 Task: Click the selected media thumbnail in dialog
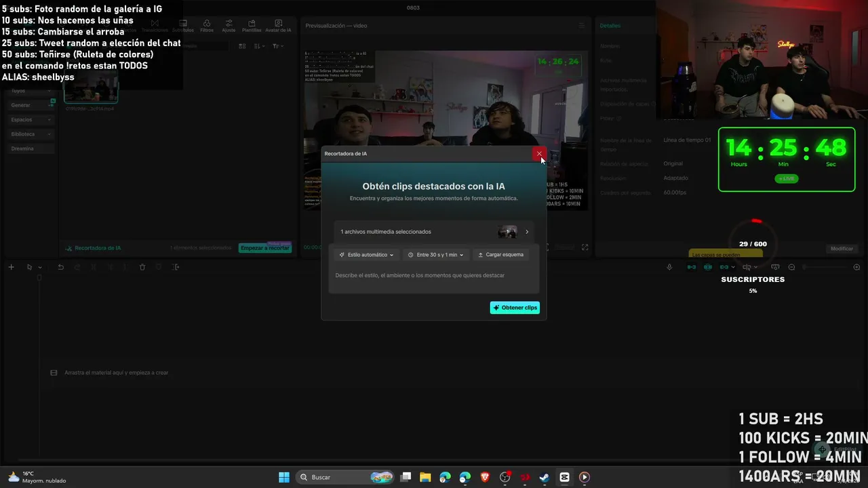click(507, 232)
